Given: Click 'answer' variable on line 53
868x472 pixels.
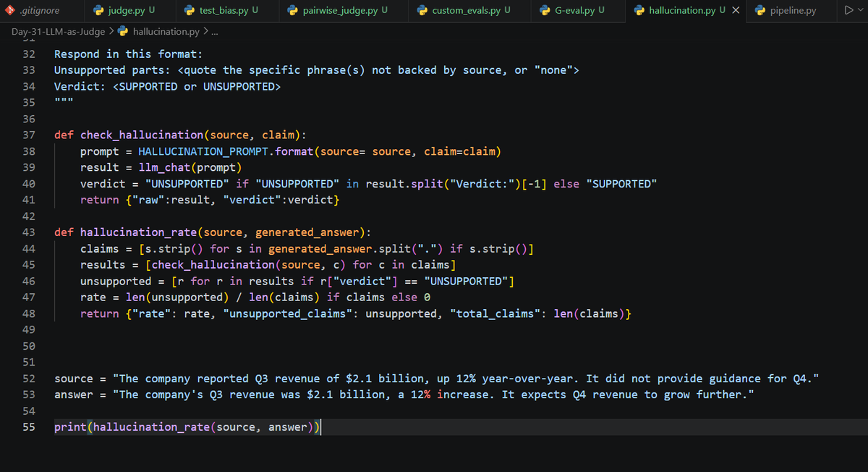Looking at the screenshot, I should tap(74, 395).
